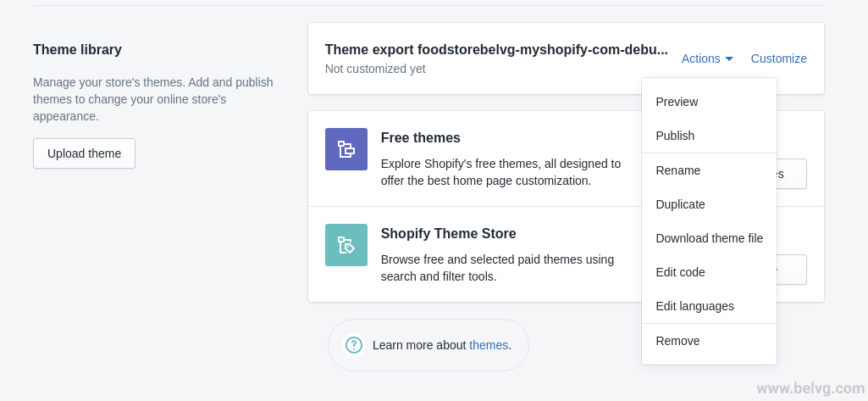Click the purple Free themes icon

tap(346, 149)
